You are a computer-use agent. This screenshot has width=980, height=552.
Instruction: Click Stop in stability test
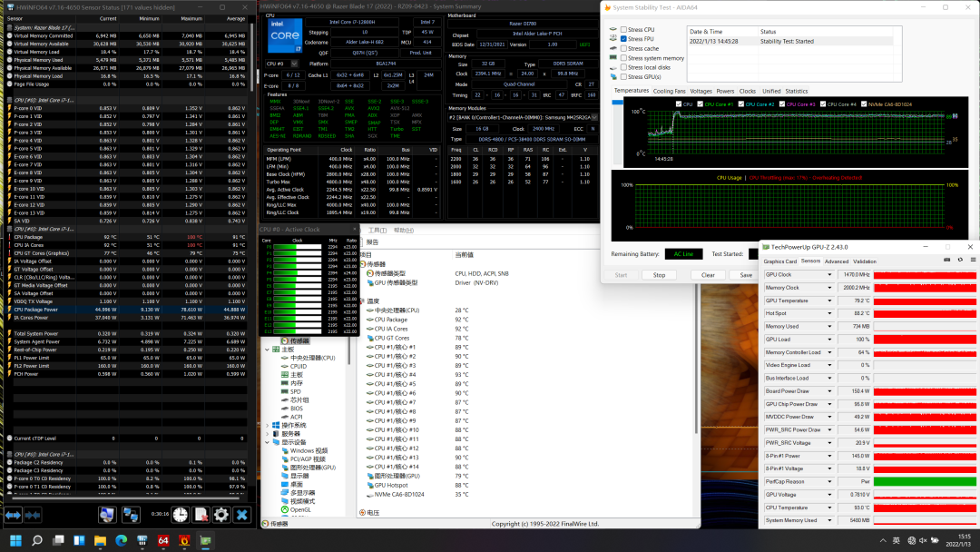660,275
